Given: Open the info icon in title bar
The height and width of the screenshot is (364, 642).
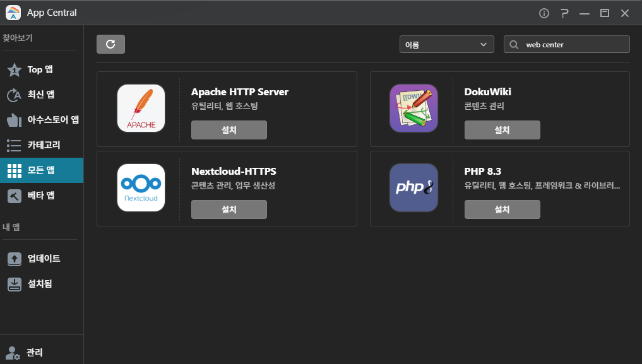Looking at the screenshot, I should point(544,13).
